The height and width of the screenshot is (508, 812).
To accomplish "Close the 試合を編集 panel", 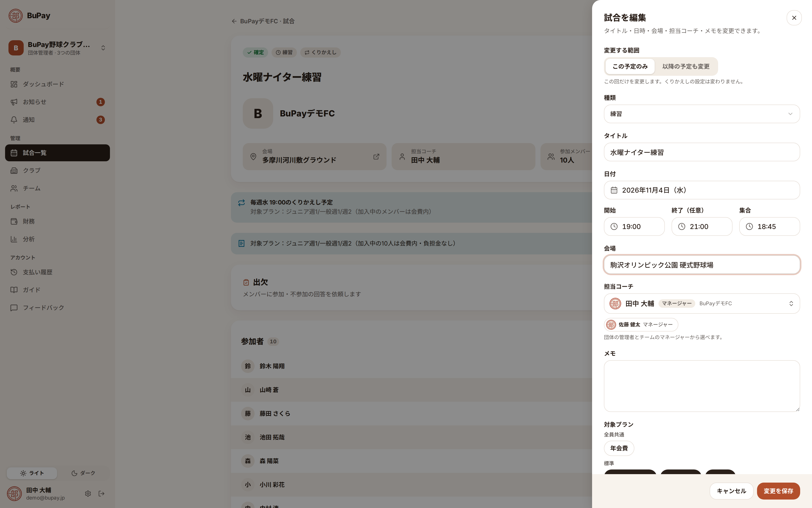I will [794, 18].
